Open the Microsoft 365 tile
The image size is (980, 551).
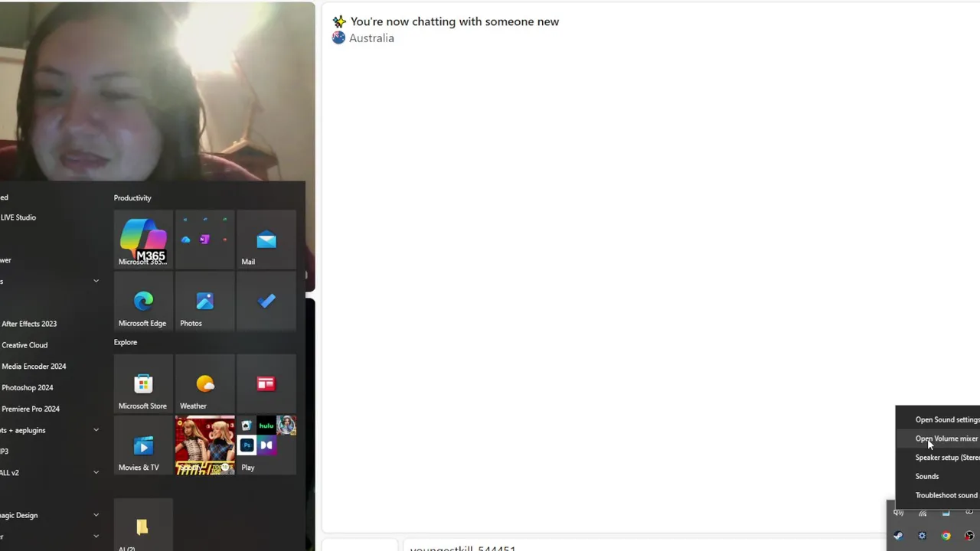pos(143,240)
